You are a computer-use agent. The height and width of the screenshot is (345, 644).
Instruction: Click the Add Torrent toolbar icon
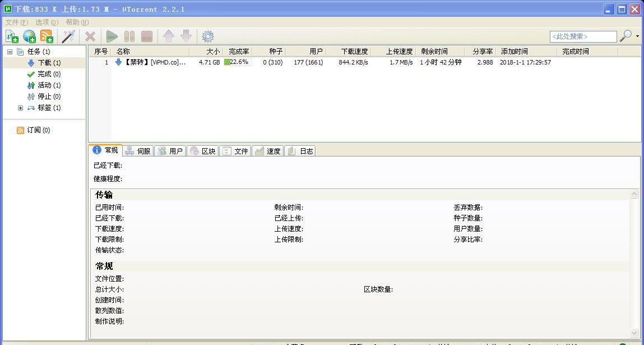(x=12, y=36)
